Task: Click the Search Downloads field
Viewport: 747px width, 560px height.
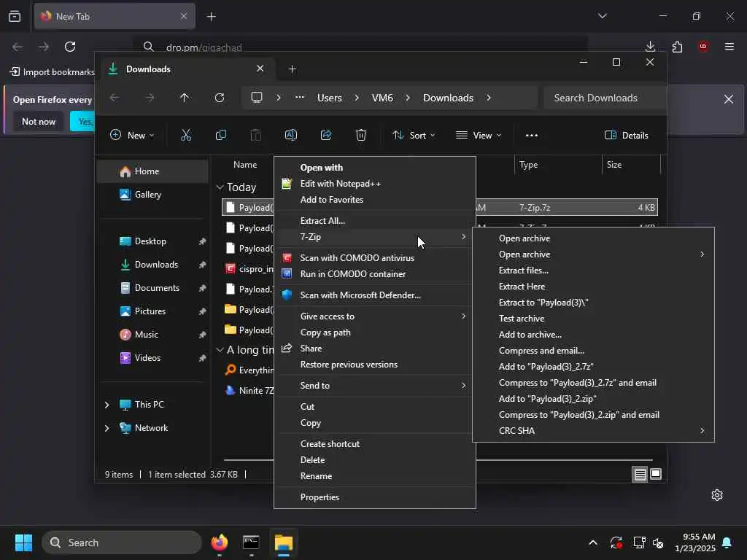Action: tap(604, 98)
